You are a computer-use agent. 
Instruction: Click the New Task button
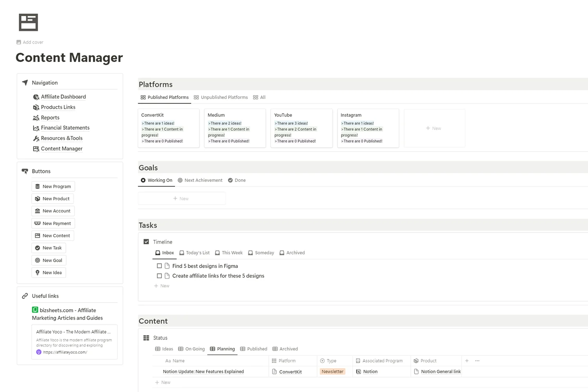click(49, 248)
